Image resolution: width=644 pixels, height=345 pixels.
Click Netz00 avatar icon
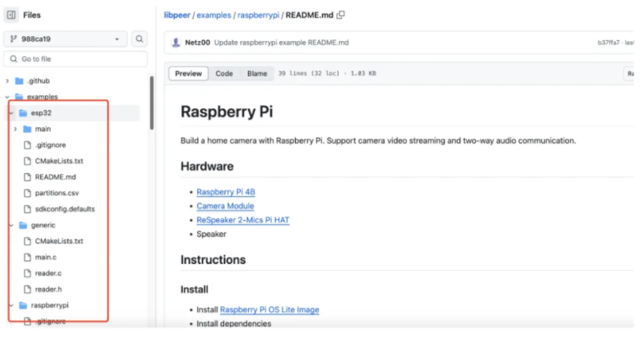(x=176, y=42)
